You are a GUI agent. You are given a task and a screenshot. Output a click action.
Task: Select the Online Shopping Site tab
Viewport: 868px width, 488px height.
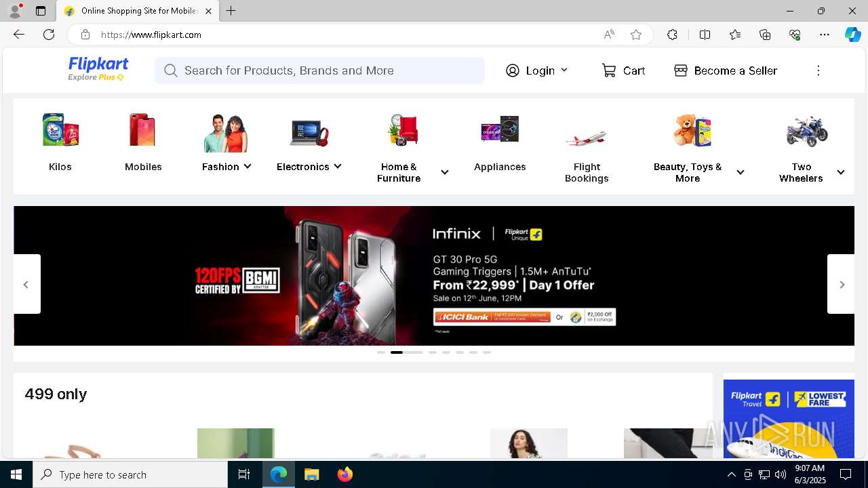point(138,11)
